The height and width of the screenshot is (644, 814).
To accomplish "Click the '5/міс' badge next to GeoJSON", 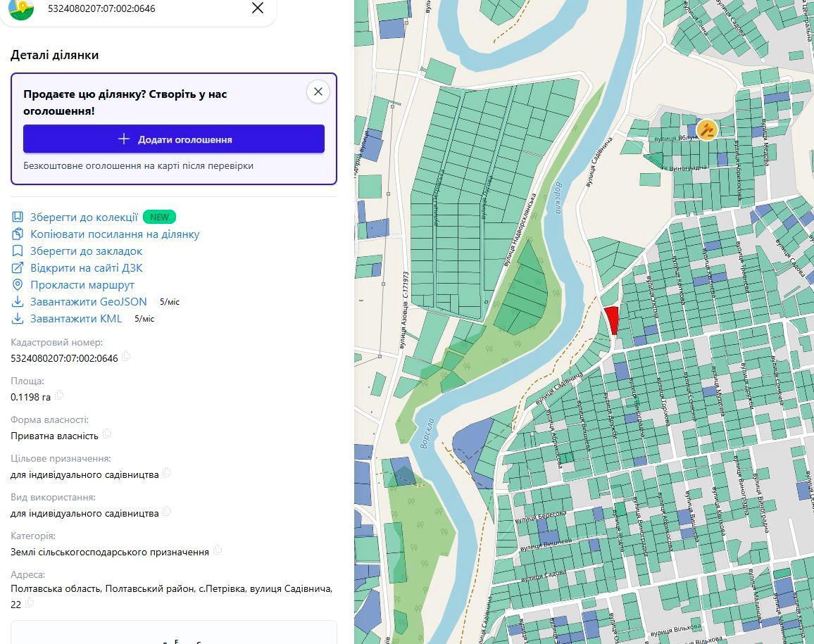I will [169, 301].
